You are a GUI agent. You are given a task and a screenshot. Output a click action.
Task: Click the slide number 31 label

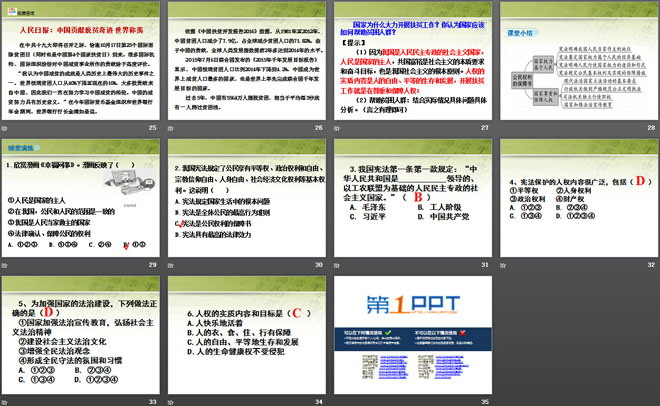485,265
